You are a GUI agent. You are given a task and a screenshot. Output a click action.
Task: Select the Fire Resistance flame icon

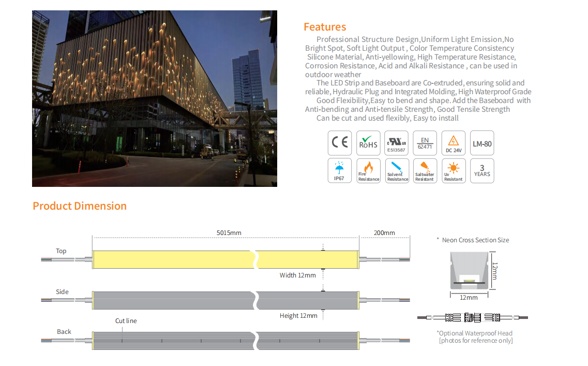pyautogui.click(x=368, y=171)
